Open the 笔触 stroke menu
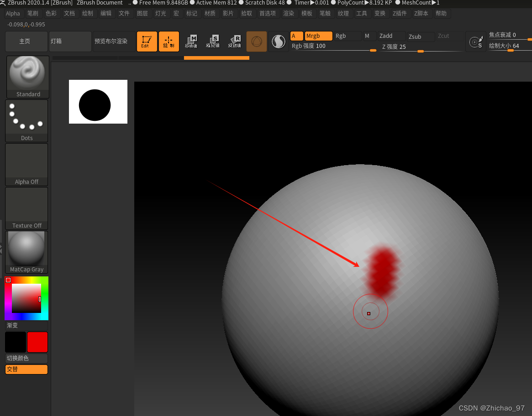This screenshot has height=416, width=532. [325, 14]
